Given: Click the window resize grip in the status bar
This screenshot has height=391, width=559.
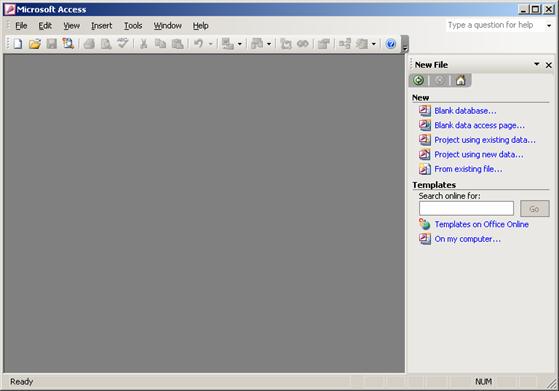Looking at the screenshot, I should (553, 384).
